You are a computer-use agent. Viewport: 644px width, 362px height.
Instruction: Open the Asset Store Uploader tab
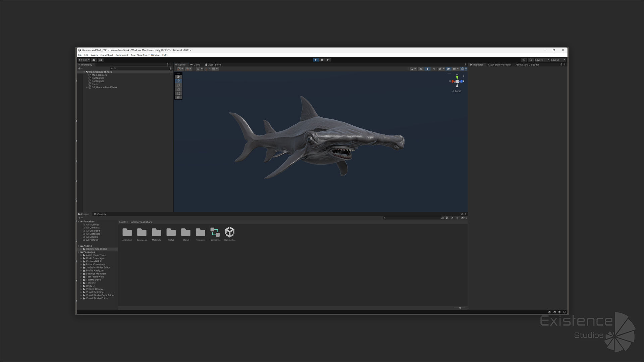click(527, 65)
